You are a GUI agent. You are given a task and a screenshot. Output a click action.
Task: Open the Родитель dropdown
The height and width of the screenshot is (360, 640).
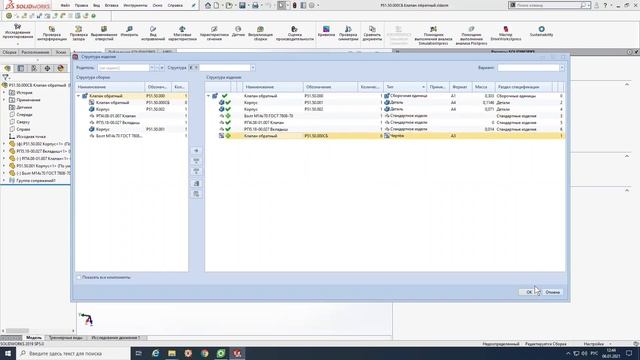[x=151, y=68]
